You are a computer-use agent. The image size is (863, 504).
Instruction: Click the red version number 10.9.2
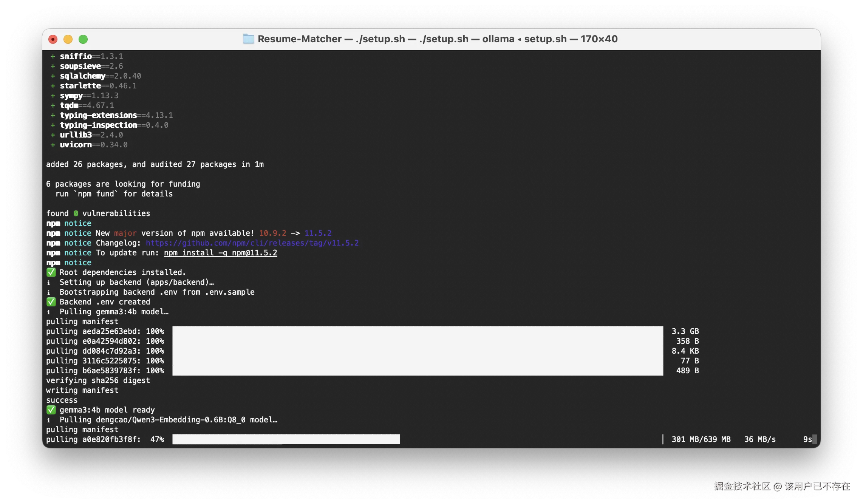[x=272, y=233]
